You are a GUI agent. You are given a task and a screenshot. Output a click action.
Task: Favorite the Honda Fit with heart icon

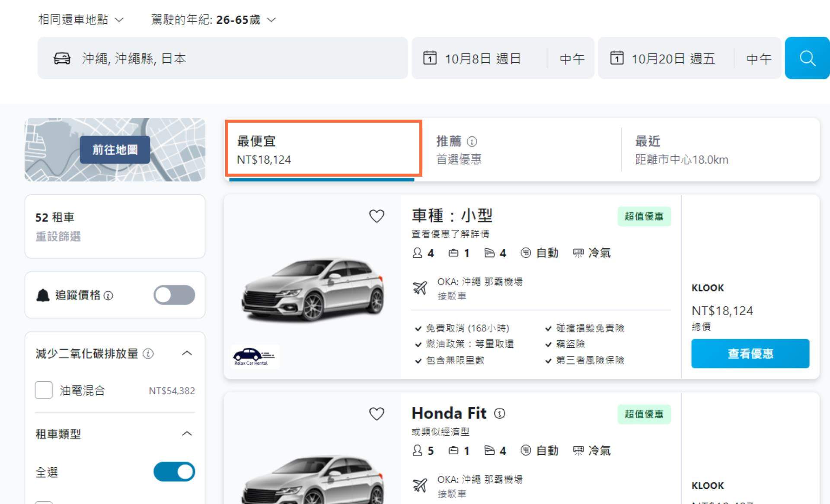(x=377, y=414)
